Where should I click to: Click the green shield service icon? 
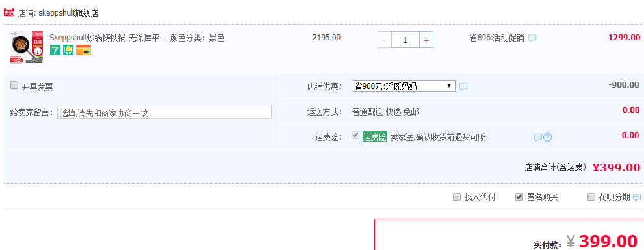68,50
